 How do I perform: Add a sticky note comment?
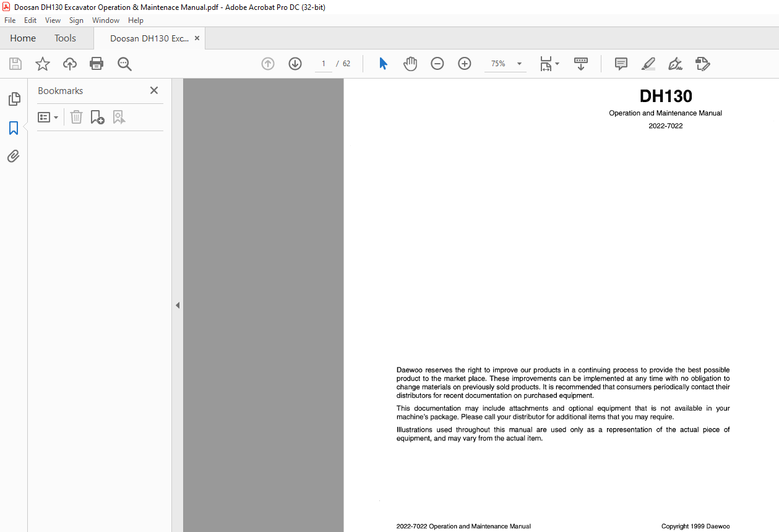pos(621,64)
